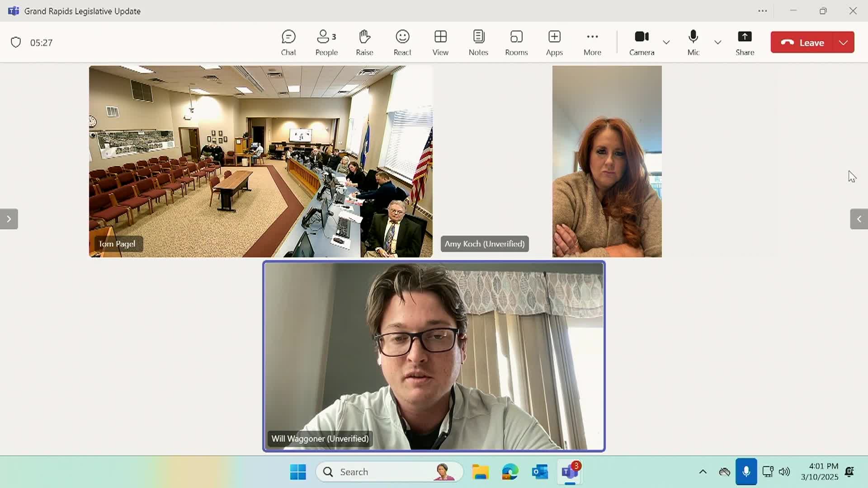The height and width of the screenshot is (488, 868).
Task: Click the red Leave button
Action: (802, 42)
